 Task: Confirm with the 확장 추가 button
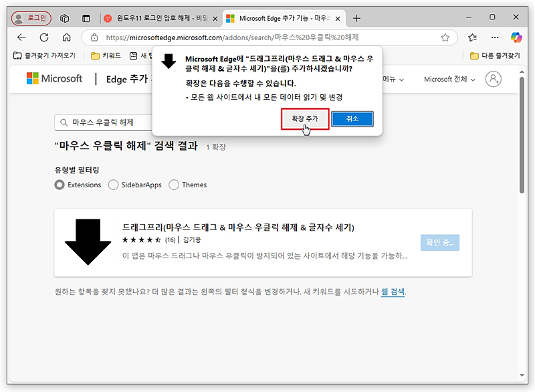305,118
